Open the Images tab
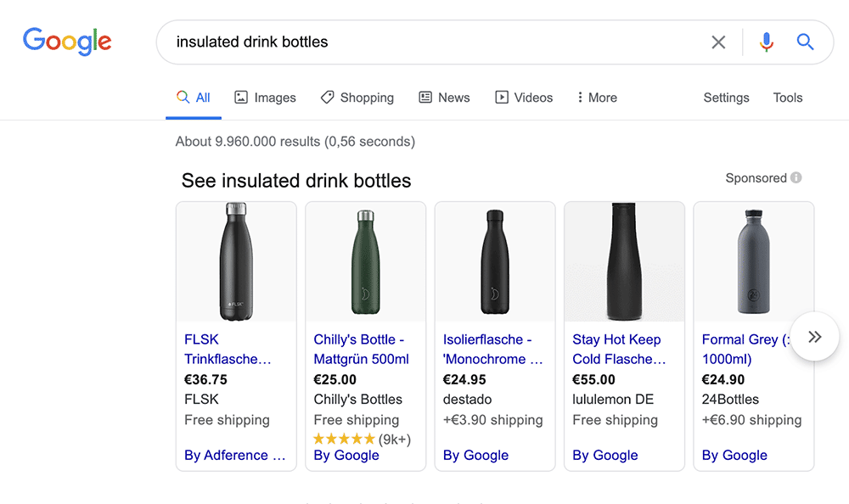Screen dimensions: 849x504 [265, 98]
